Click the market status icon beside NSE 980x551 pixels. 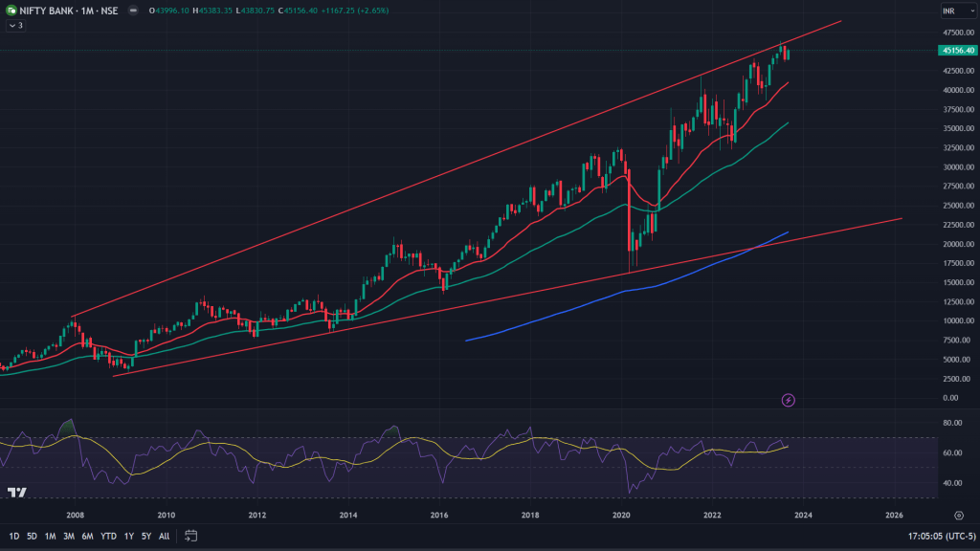point(131,11)
